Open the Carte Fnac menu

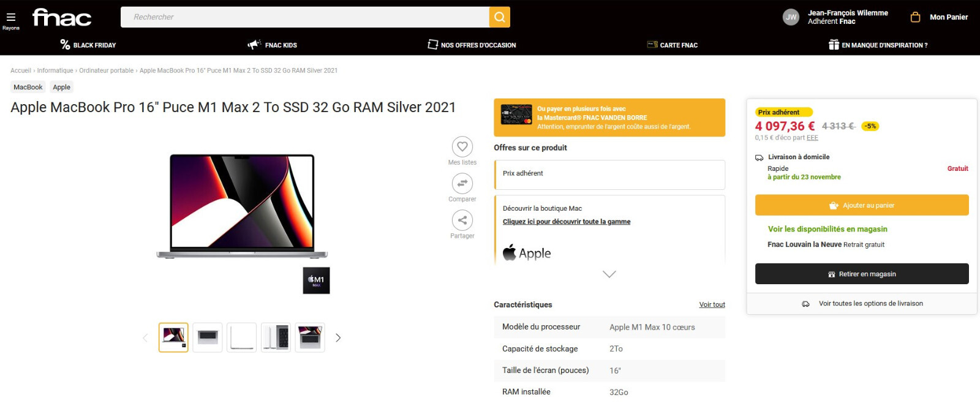click(x=672, y=45)
